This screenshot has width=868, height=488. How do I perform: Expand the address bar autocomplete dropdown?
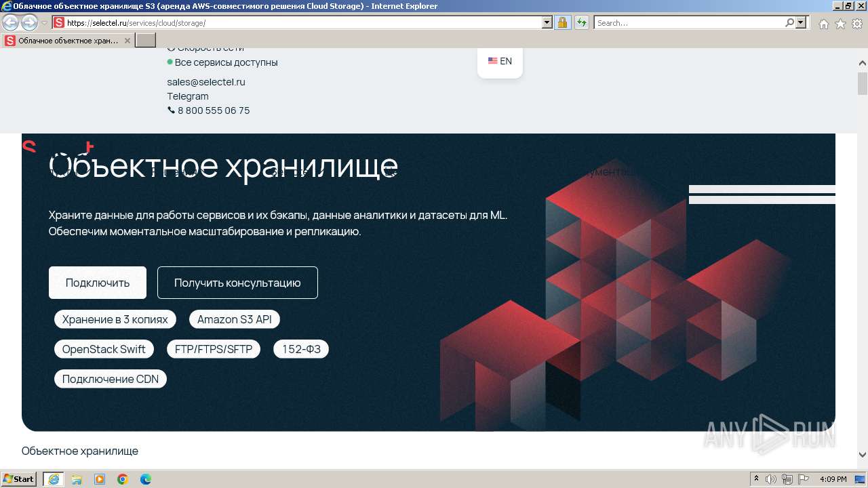[x=547, y=22]
